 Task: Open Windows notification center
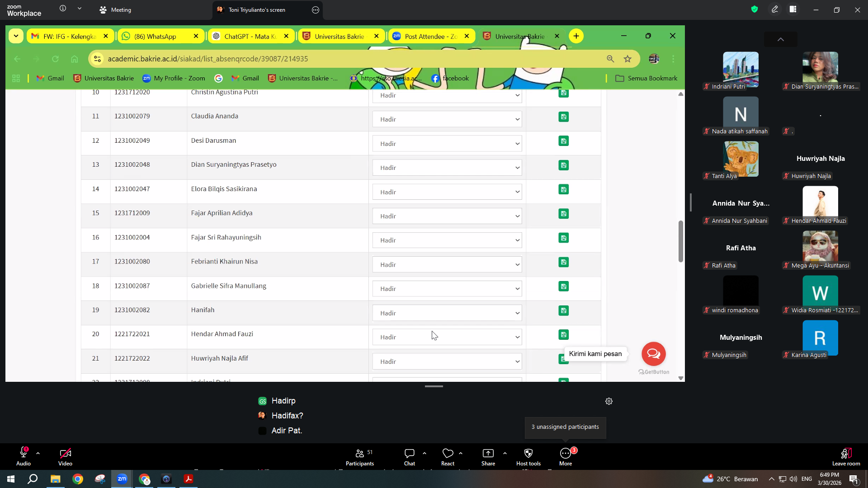[854, 479]
